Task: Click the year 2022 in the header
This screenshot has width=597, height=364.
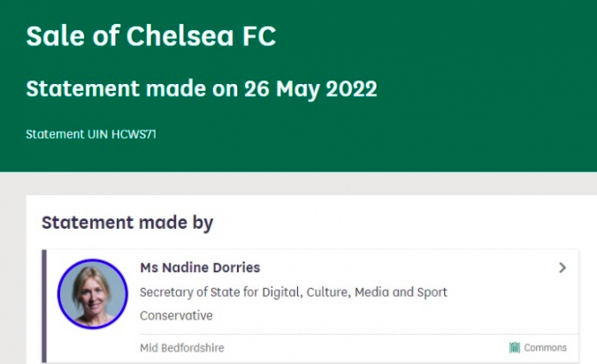Action: [351, 88]
